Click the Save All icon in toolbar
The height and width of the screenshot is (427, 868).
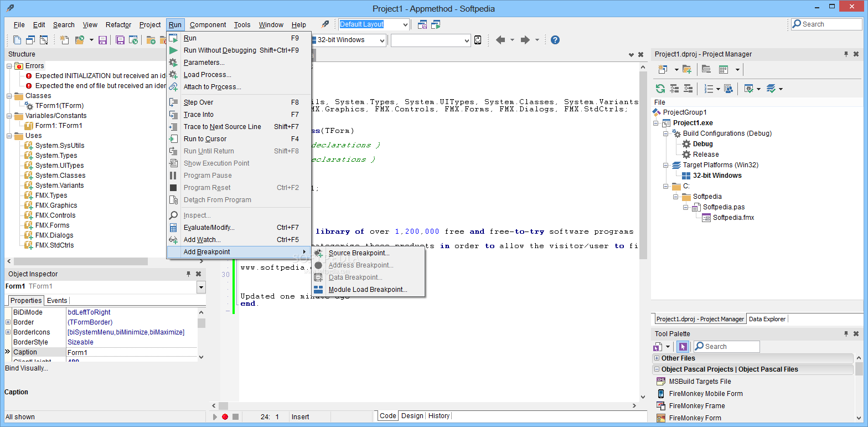pos(120,40)
